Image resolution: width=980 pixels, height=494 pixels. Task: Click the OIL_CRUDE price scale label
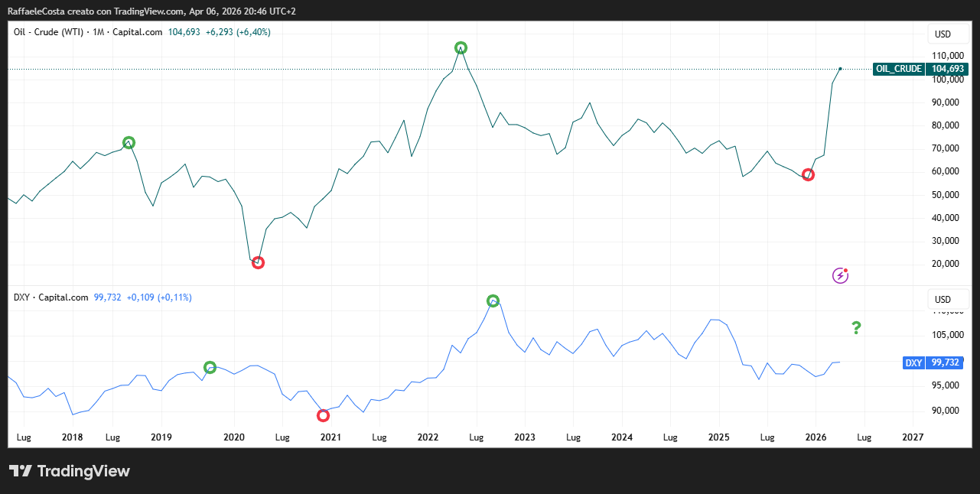click(x=898, y=69)
